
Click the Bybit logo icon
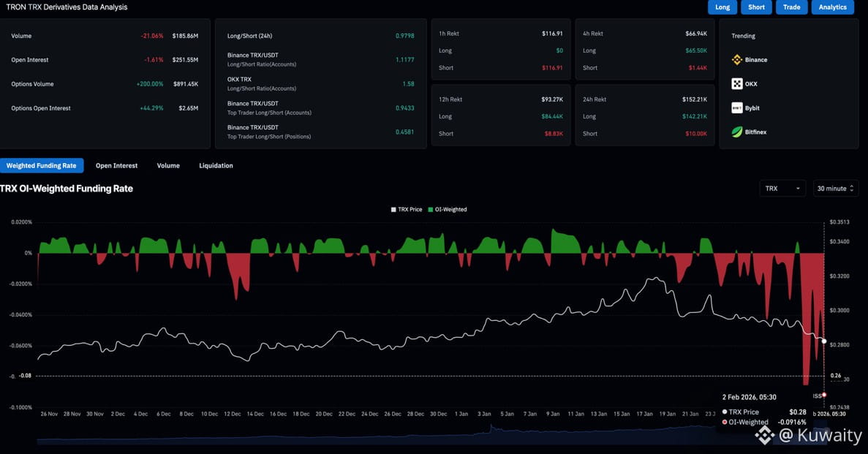(x=737, y=108)
